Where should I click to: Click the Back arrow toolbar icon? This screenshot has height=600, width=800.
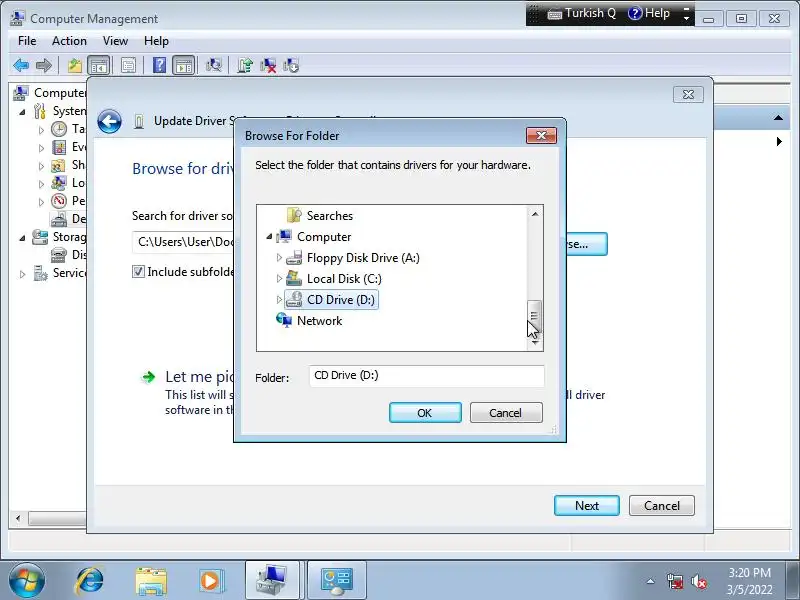click(21, 65)
